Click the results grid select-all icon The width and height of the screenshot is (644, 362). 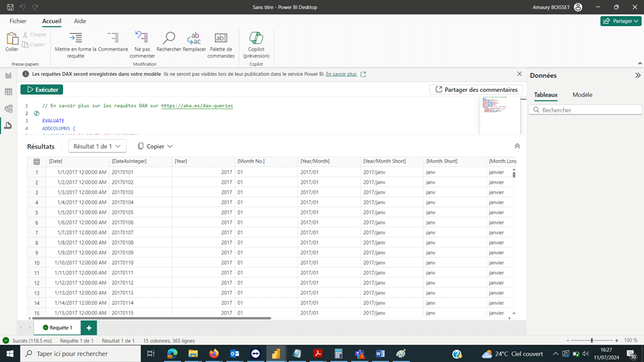click(x=37, y=161)
